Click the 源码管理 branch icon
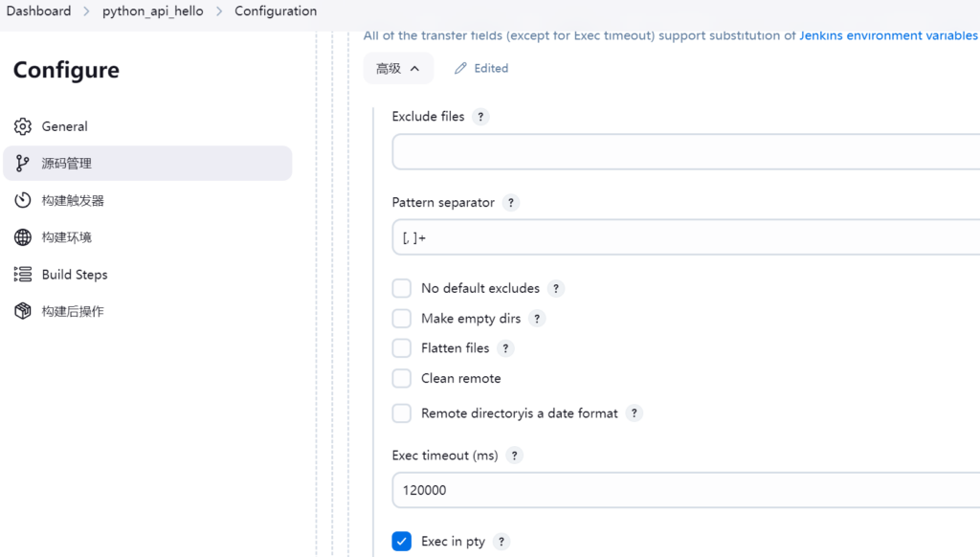Viewport: 980px width, 557px height. (23, 164)
